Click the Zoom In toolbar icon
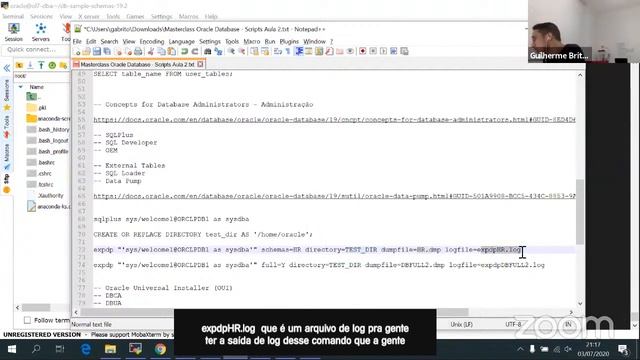Screen dimensions: 640x360 point(231,51)
